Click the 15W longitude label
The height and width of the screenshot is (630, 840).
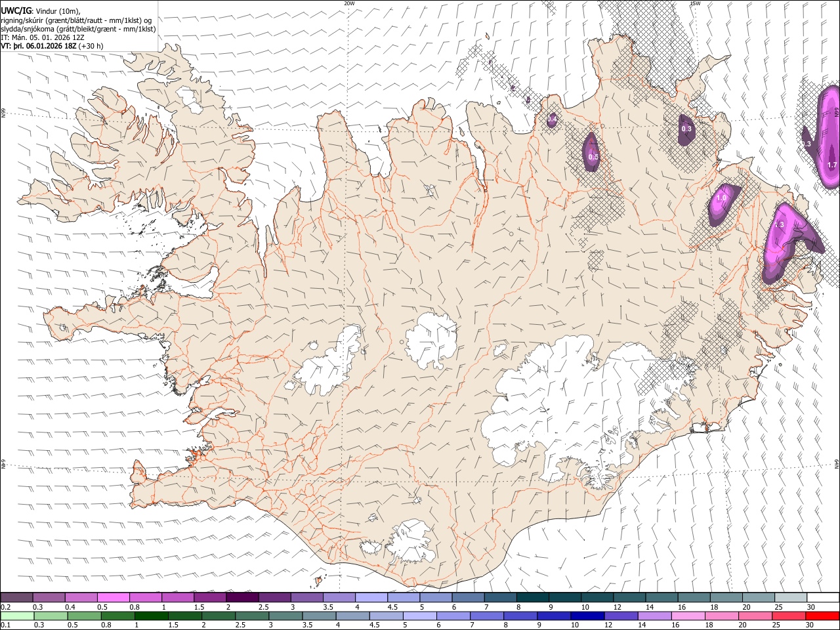click(695, 3)
